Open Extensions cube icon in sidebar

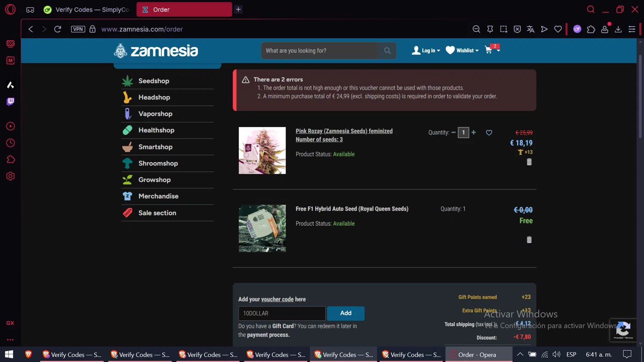click(x=10, y=160)
